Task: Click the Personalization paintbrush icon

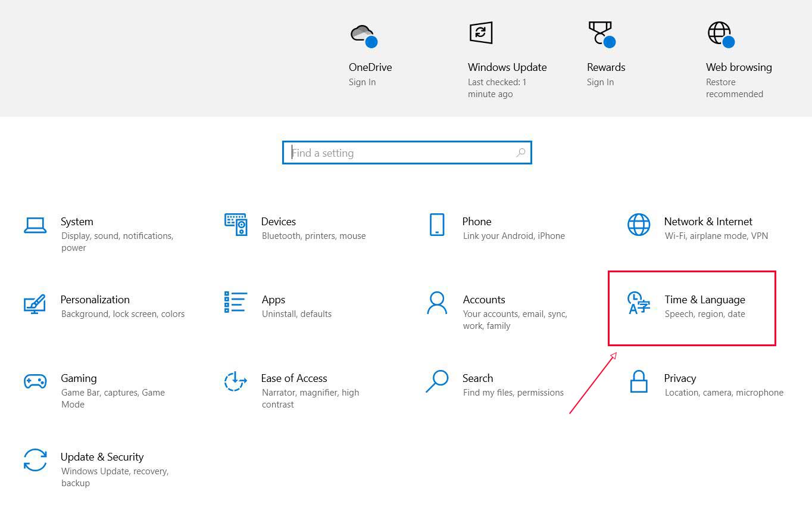Action: coord(35,303)
